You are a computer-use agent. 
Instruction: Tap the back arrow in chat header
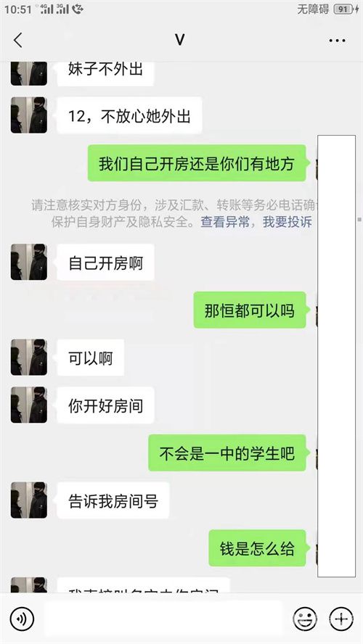(17, 41)
